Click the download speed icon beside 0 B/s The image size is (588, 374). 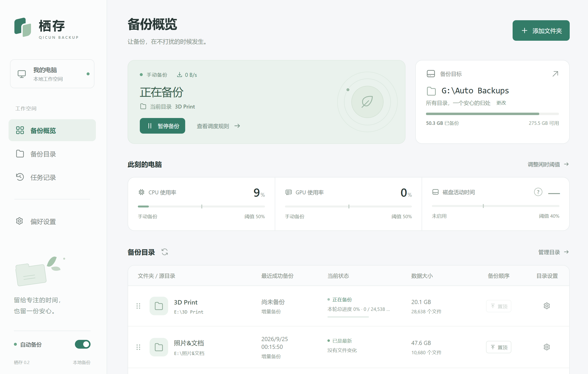pos(180,75)
